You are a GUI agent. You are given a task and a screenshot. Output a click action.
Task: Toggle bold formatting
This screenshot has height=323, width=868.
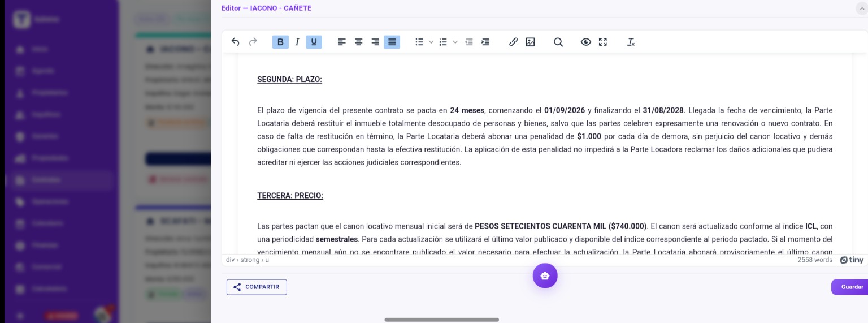point(280,42)
